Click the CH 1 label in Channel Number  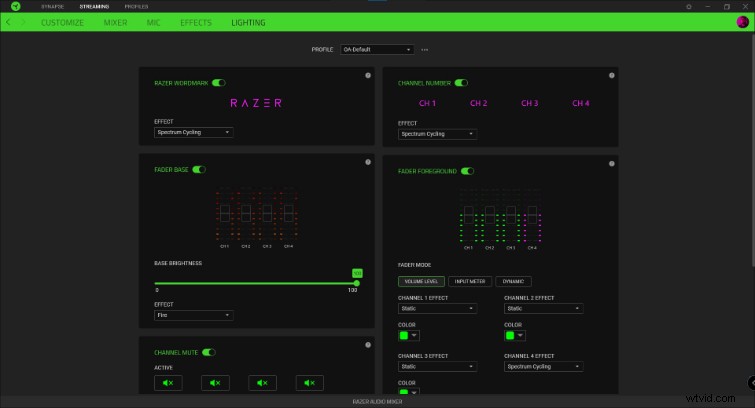tap(427, 103)
